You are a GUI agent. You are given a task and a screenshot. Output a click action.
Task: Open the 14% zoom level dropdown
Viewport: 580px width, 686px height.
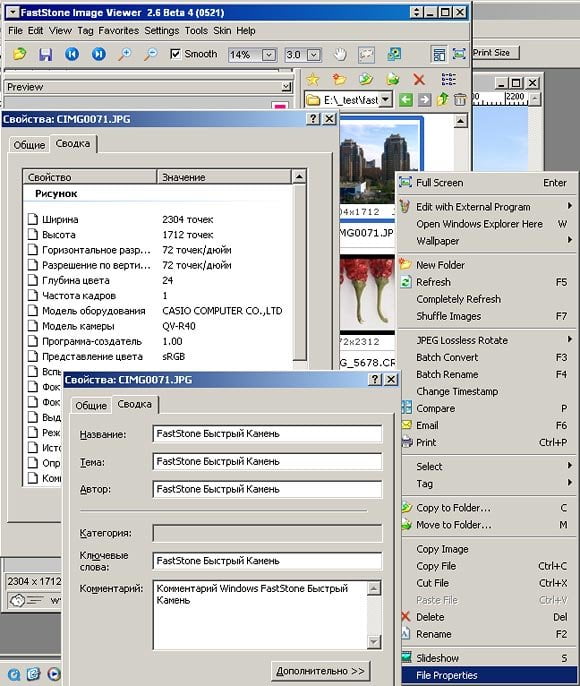tap(269, 55)
